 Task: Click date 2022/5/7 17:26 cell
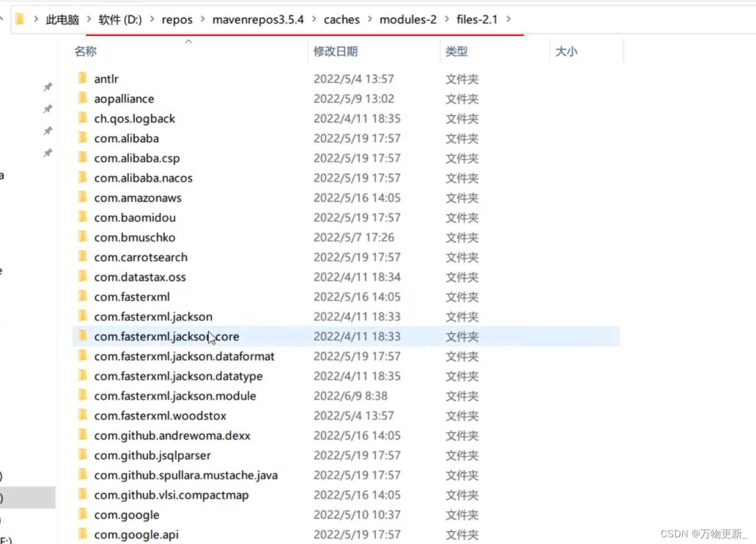coord(354,237)
